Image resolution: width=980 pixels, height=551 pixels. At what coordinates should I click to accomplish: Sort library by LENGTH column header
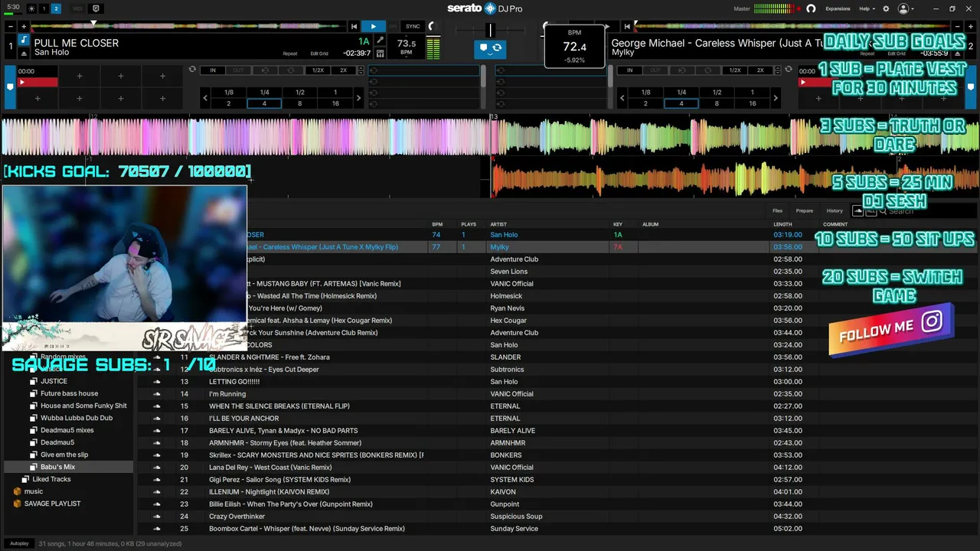782,224
